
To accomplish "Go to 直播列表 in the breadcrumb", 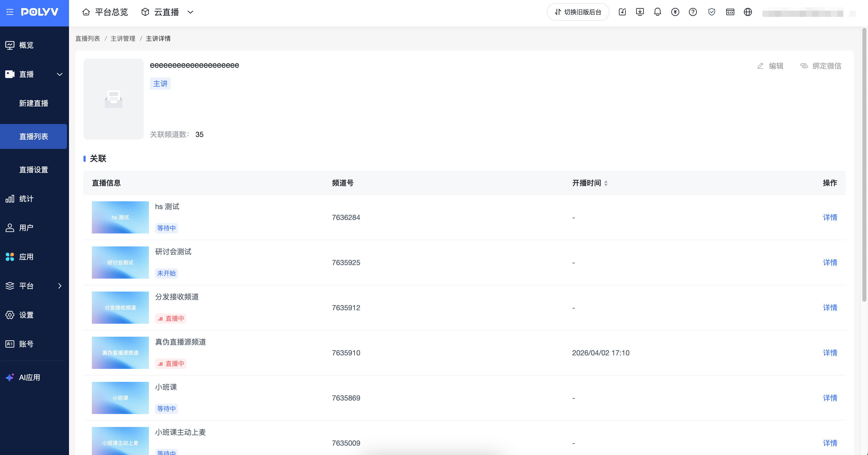I will click(x=88, y=38).
